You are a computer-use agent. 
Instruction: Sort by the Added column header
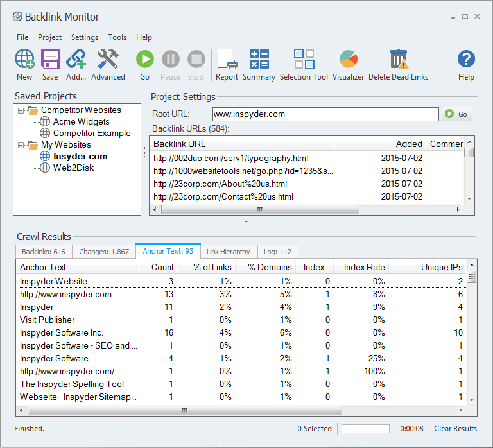(380, 144)
